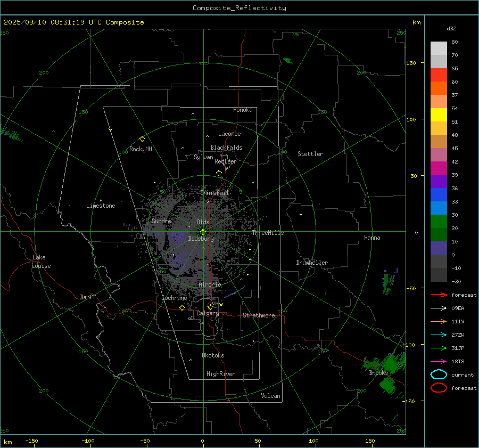Click the cyan current ellipse legend icon
The height and width of the screenshot is (448, 479).
(x=439, y=374)
